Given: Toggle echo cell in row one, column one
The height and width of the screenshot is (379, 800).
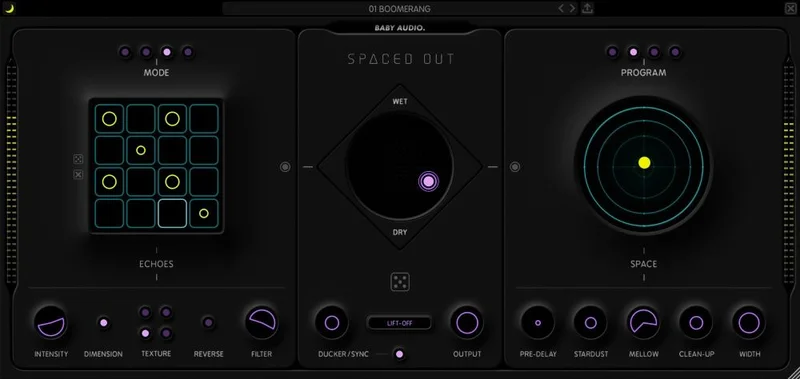Looking at the screenshot, I should click(109, 119).
